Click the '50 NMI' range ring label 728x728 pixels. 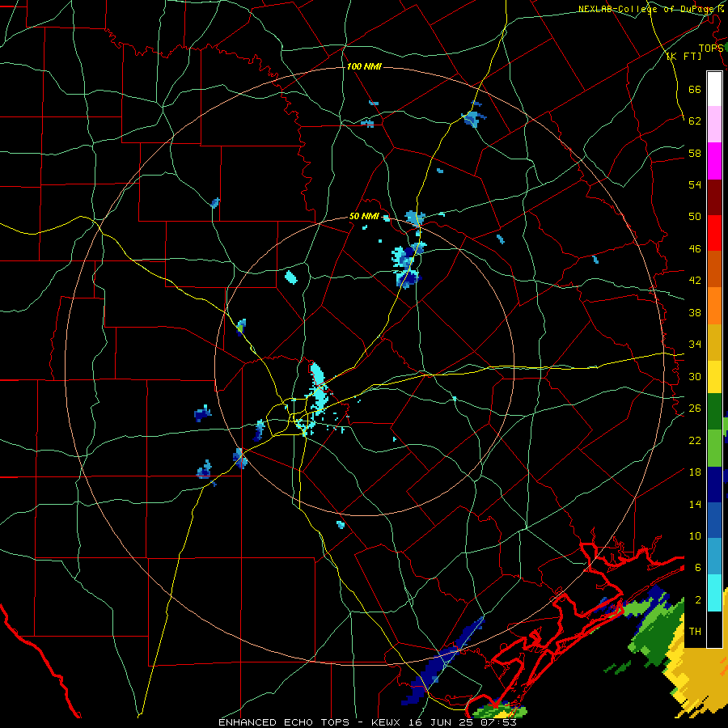pyautogui.click(x=363, y=216)
